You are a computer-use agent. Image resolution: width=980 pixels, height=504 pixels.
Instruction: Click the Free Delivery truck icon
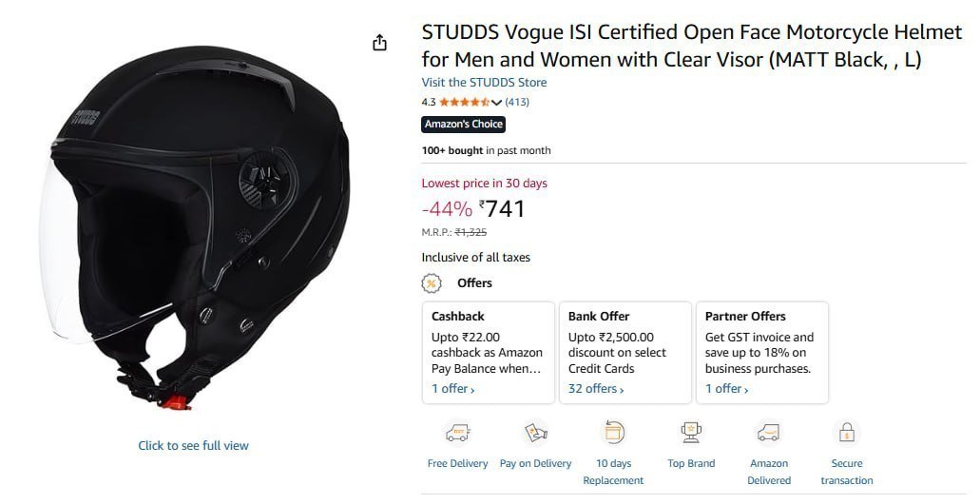pos(457,433)
